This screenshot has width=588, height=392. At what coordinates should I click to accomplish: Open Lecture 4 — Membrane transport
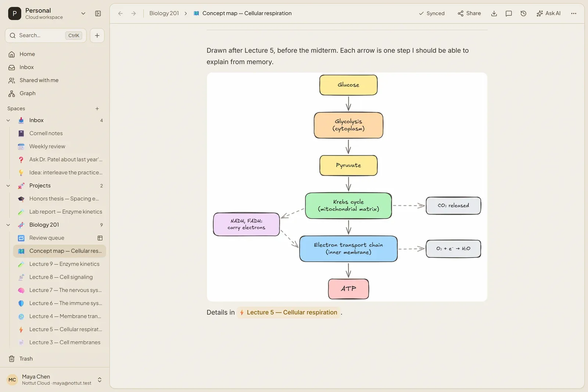[x=60, y=316]
